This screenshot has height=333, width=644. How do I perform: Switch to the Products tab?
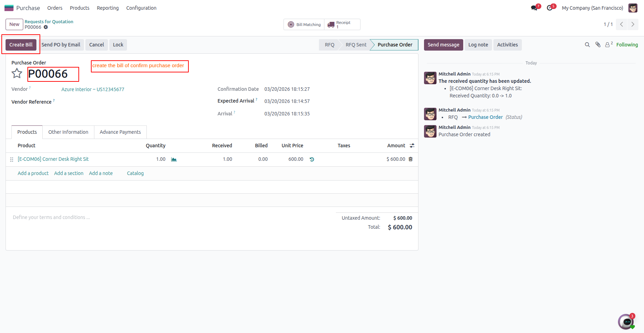click(27, 132)
